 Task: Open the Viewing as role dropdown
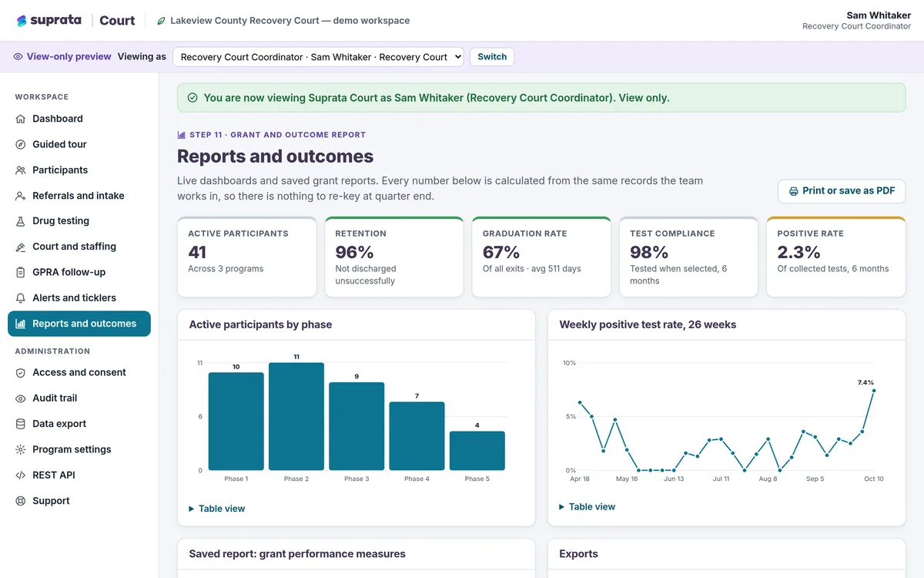[318, 57]
